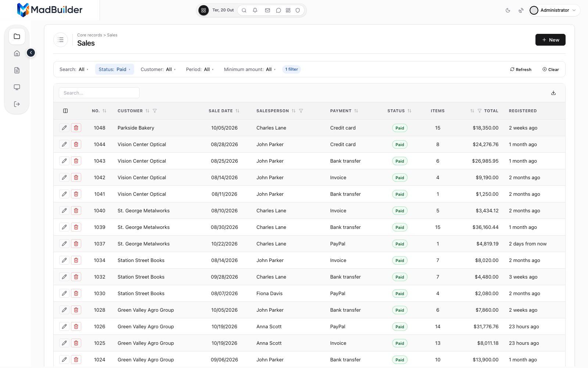
Task: Open the folder icon in left sidebar
Action: (x=17, y=36)
